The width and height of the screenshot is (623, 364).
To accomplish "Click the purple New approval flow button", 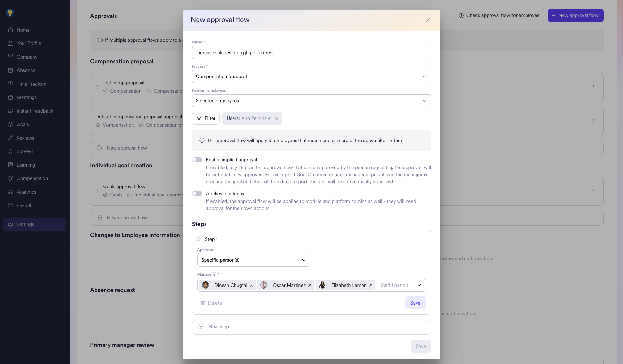I will click(x=575, y=15).
